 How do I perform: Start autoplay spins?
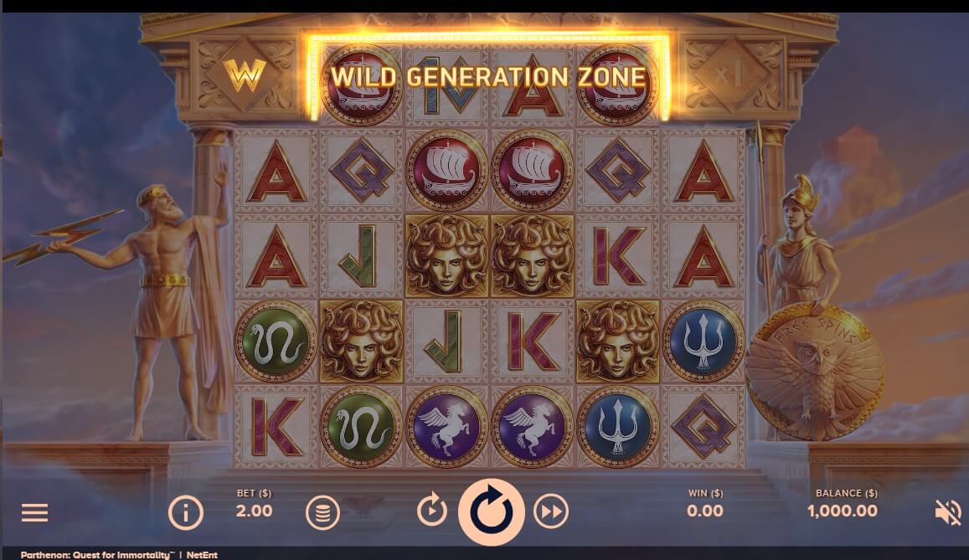[431, 511]
